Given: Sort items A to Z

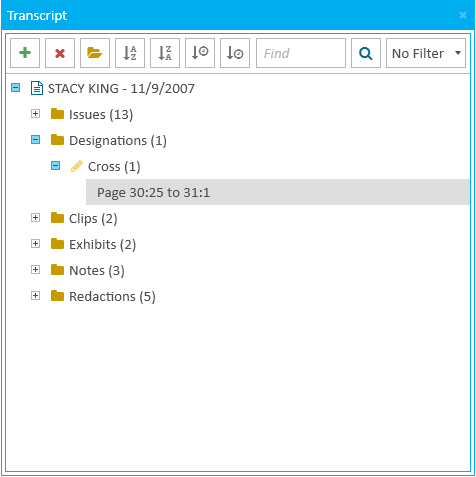Looking at the screenshot, I should pyautogui.click(x=130, y=53).
